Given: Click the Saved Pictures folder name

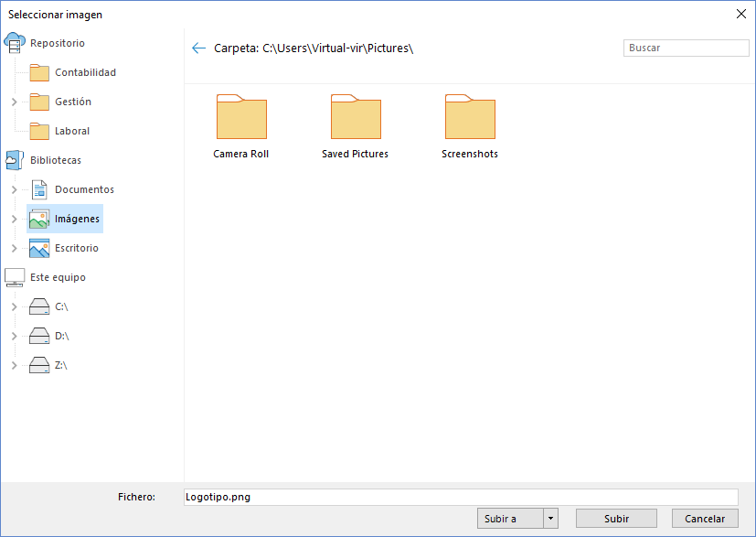Looking at the screenshot, I should click(356, 154).
